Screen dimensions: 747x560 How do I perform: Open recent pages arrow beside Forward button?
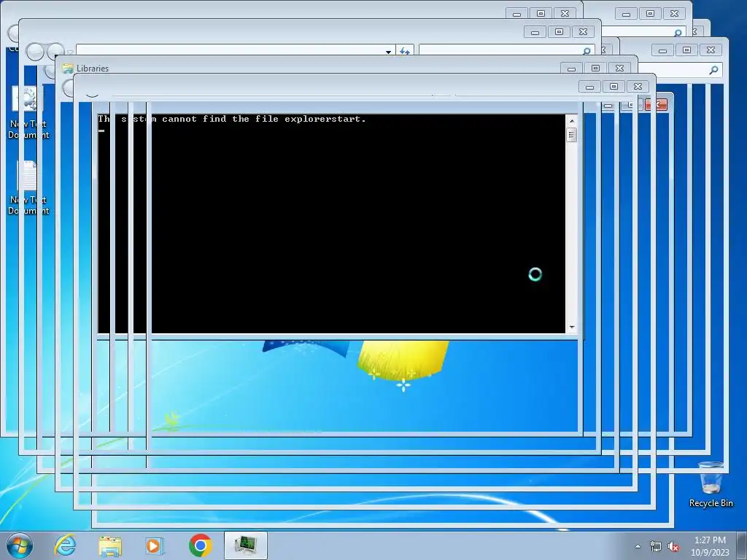point(70,52)
